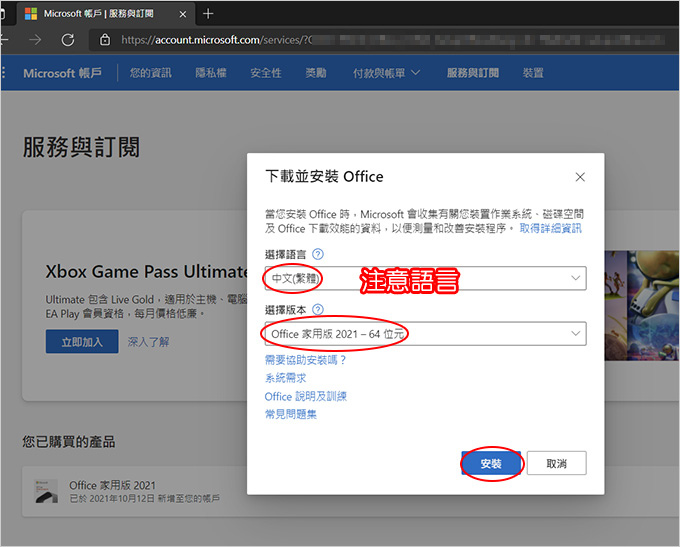680x547 pixels.
Task: Open the 常見問題集 link
Action: [x=291, y=415]
